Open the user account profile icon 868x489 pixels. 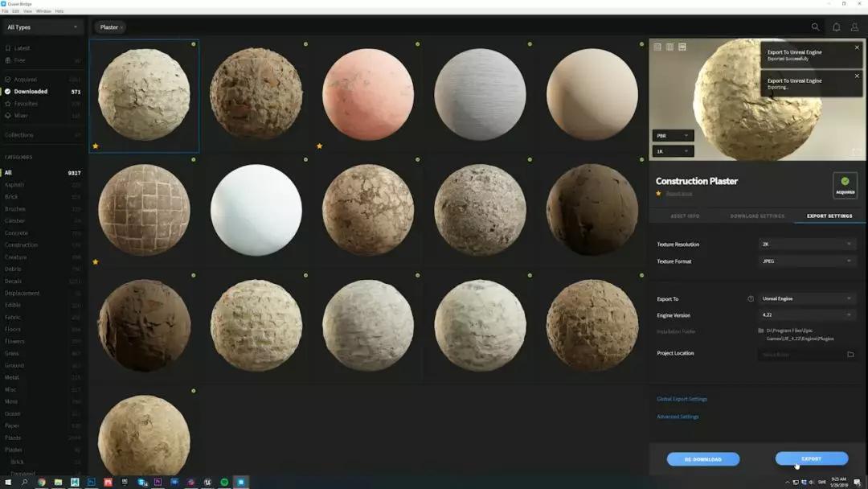(855, 27)
